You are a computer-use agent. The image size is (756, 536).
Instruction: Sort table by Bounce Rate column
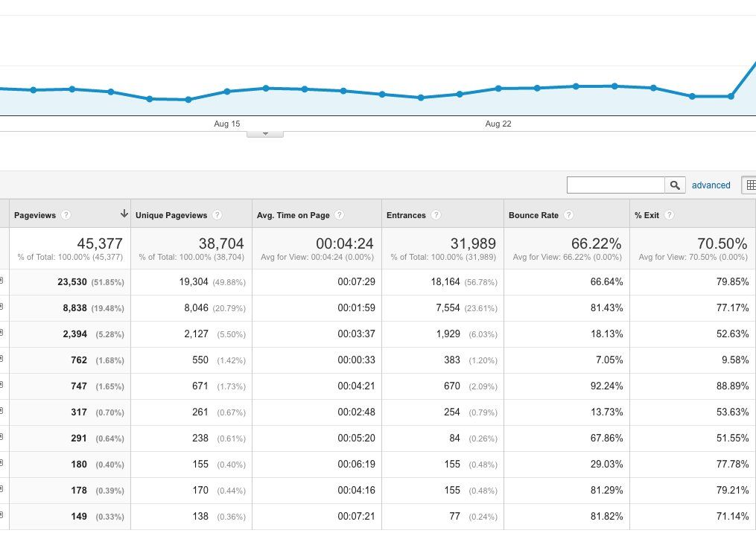pyautogui.click(x=533, y=215)
